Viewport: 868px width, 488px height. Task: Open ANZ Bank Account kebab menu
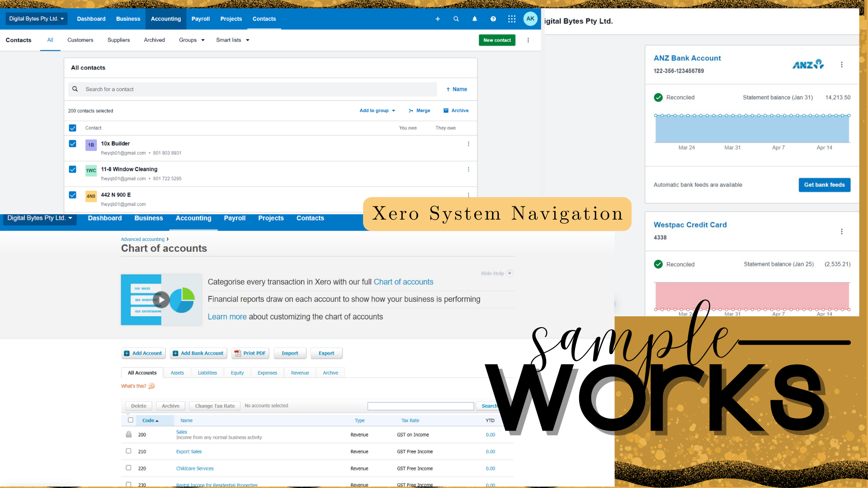point(841,65)
